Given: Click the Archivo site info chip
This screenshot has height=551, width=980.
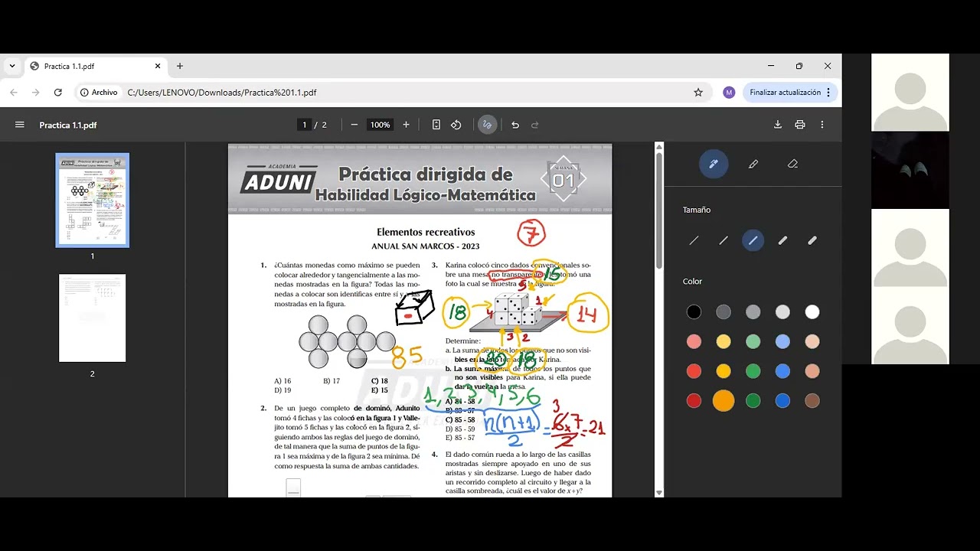Looking at the screenshot, I should click(100, 93).
